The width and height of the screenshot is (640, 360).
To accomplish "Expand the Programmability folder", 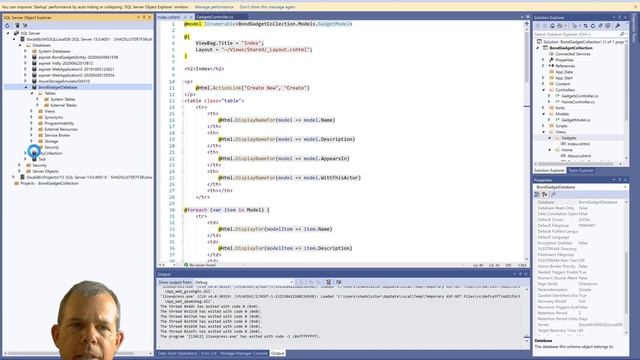I will tap(32, 123).
